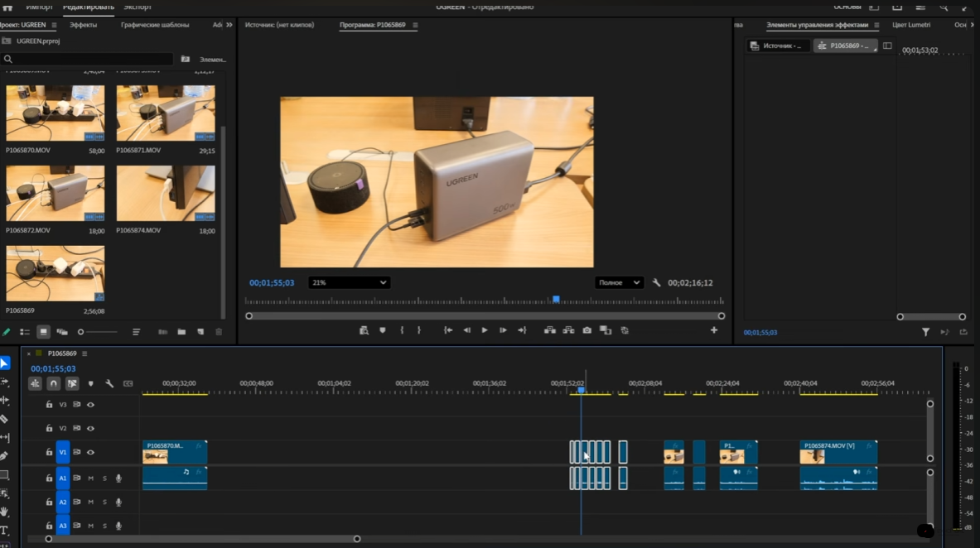Add a marker in the Program monitor
The height and width of the screenshot is (548, 980).
coord(383,330)
